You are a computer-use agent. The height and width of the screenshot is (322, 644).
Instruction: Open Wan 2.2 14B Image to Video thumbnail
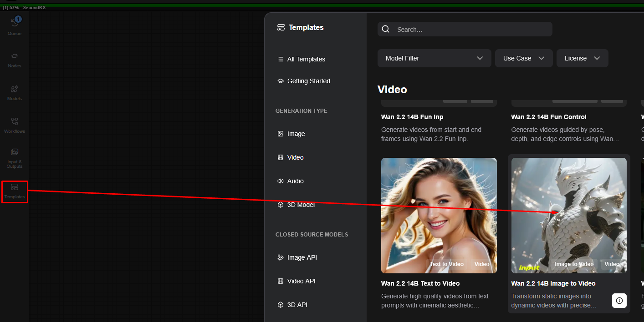[569, 215]
